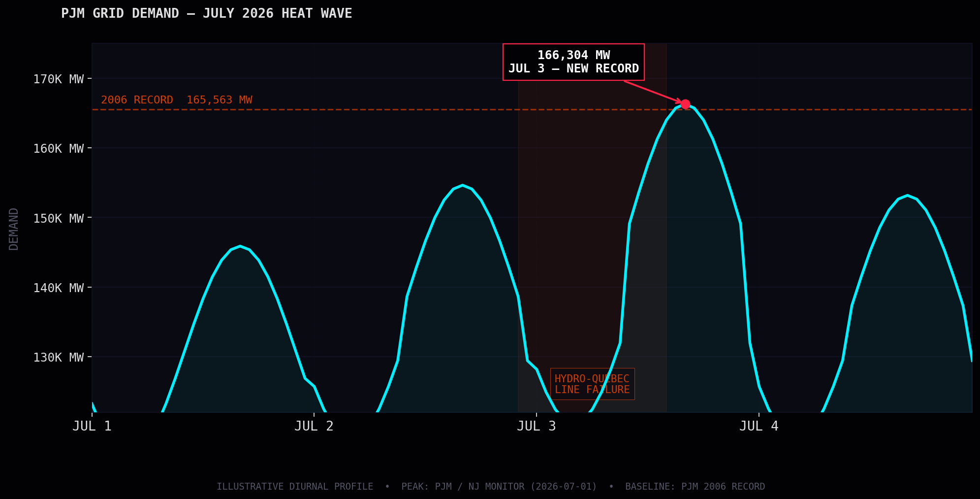The width and height of the screenshot is (980, 499).
Task: Click the 140K MW axis tick label
Action: click(59, 288)
